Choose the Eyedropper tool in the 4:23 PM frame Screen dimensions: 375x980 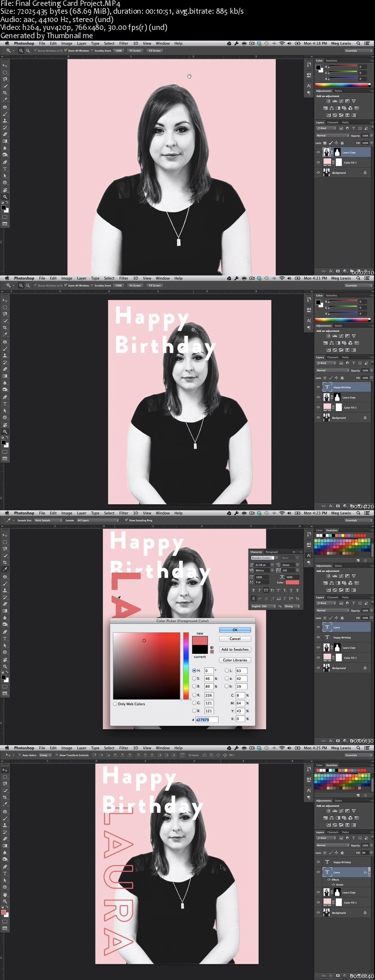click(5, 570)
